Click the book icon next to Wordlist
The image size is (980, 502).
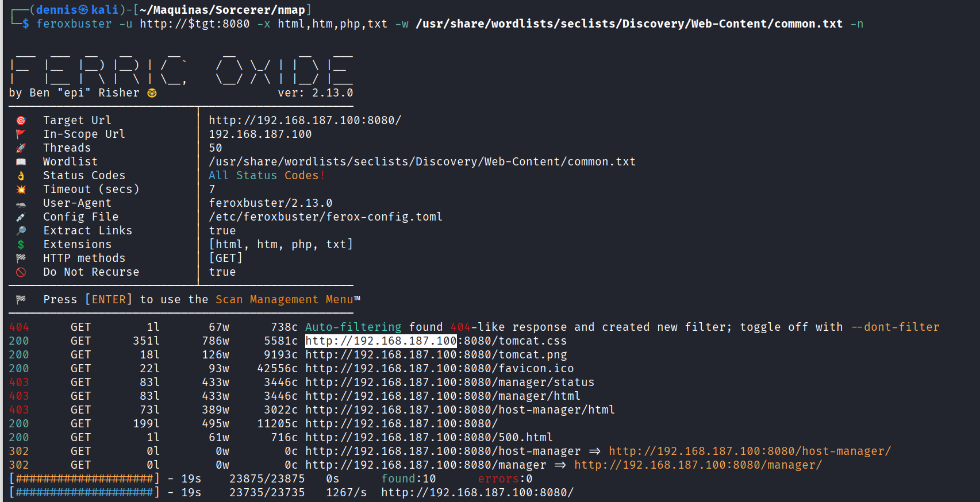(x=21, y=162)
